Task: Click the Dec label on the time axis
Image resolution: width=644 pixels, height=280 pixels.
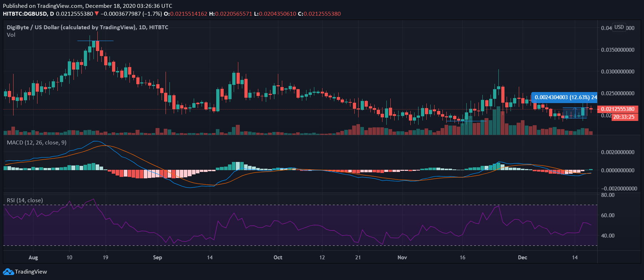Action: coord(522,257)
